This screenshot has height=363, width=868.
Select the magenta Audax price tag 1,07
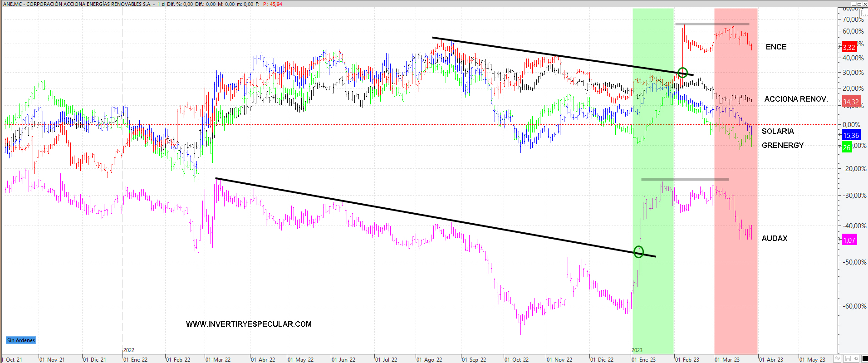[x=849, y=240]
